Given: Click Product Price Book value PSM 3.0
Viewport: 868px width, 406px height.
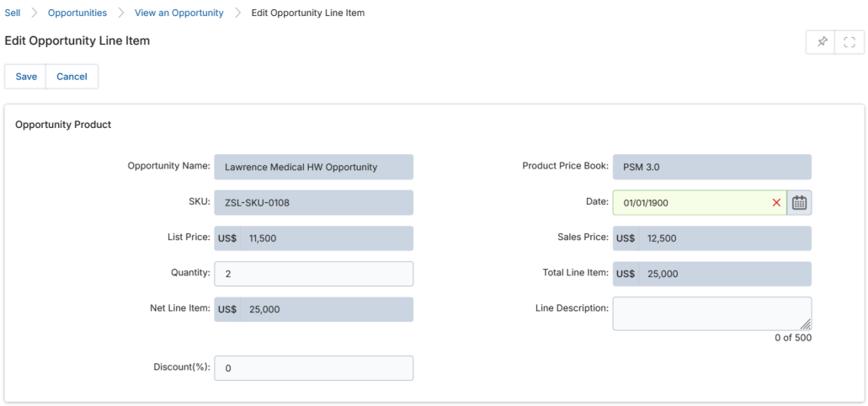Looking at the screenshot, I should [712, 167].
